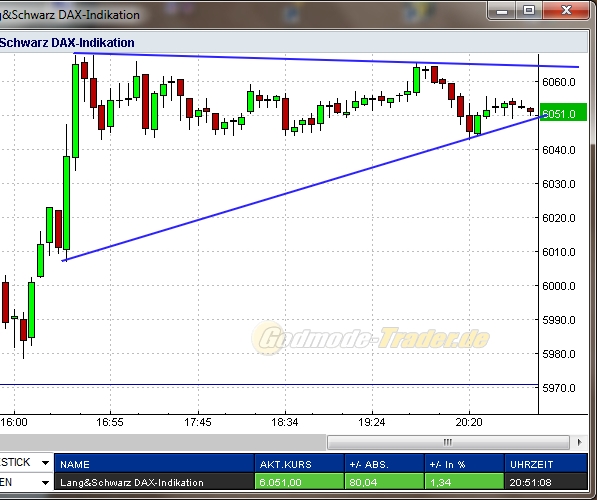
Task: Click the 5990.0 price axis label
Action: 559,320
